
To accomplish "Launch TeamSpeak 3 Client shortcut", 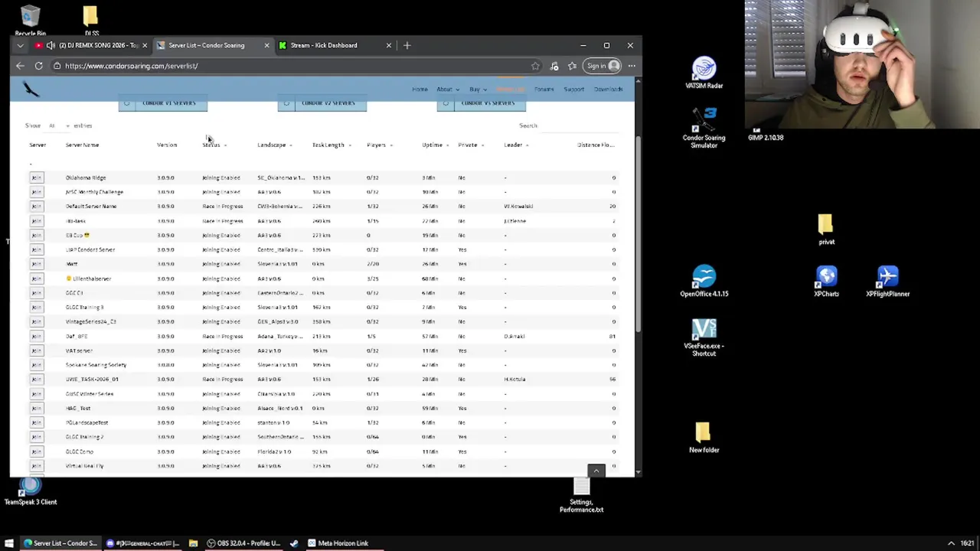I will (x=31, y=491).
